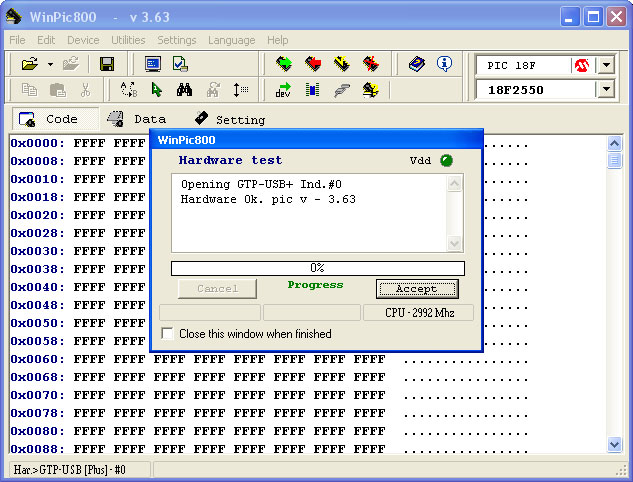The width and height of the screenshot is (633, 482).
Task: Click the green 'Progress' label
Action: (315, 285)
